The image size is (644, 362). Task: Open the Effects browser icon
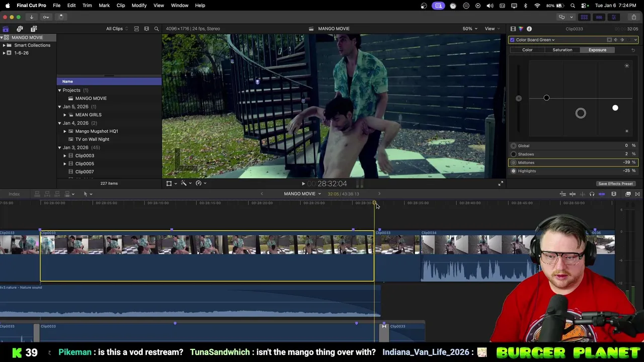pos(628,194)
